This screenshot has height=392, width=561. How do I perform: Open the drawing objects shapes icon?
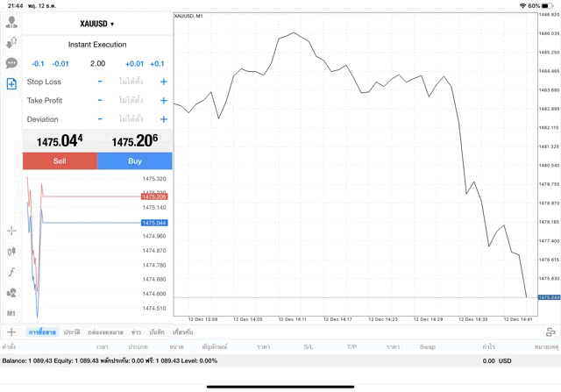click(11, 293)
